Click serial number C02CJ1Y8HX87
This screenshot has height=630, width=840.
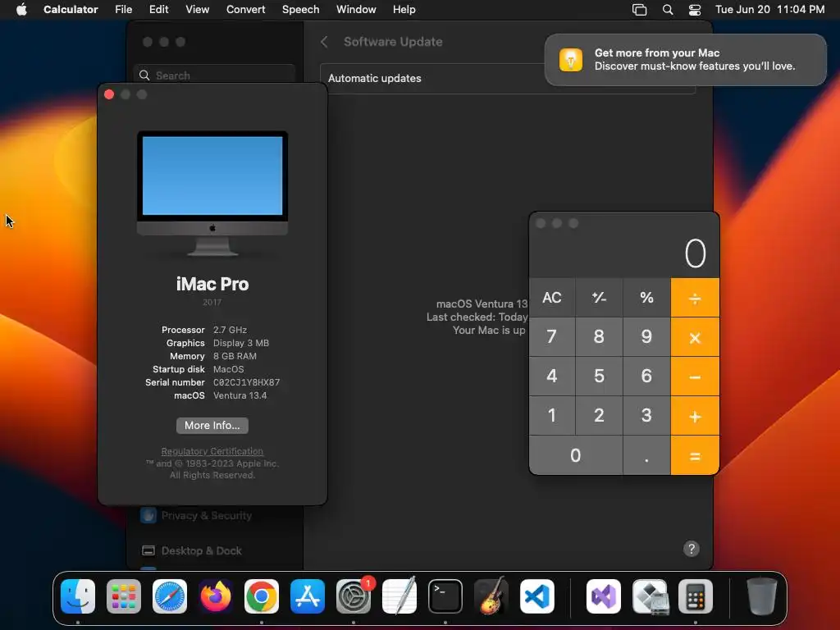point(246,382)
